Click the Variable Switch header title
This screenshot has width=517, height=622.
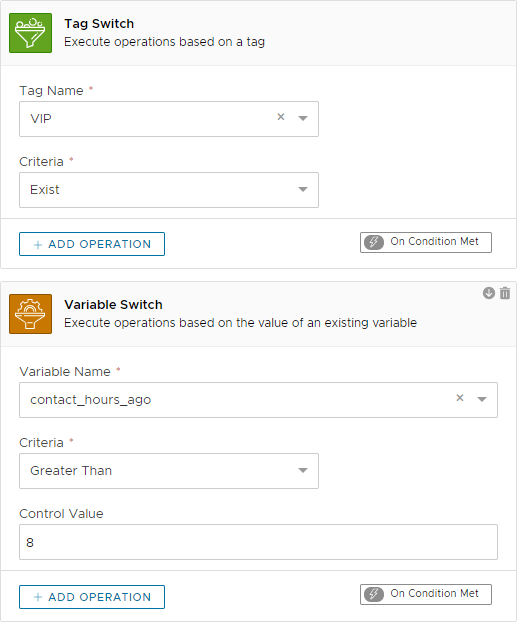[113, 305]
